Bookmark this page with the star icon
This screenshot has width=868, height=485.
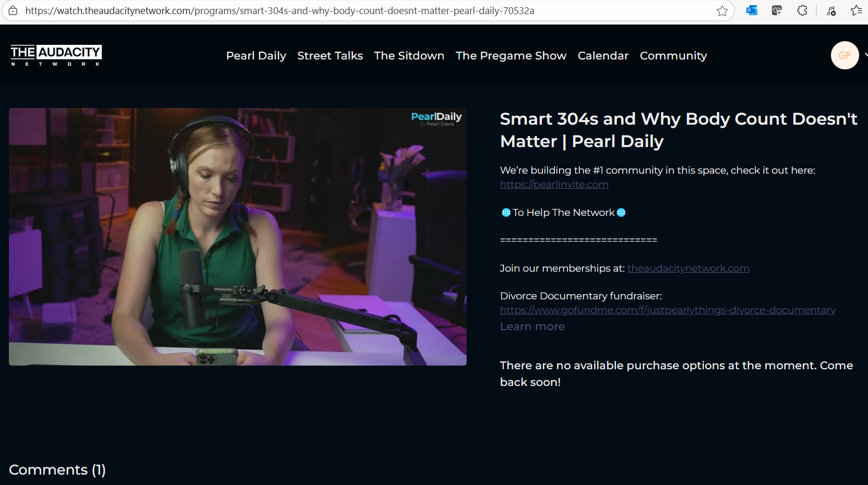tap(722, 11)
